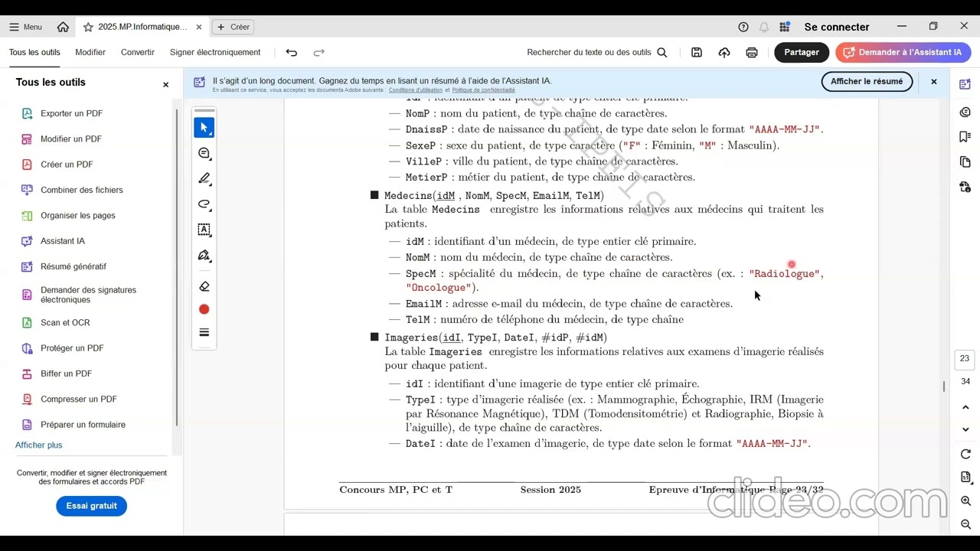Viewport: 980px width, 551px height.
Task: Click Rechercher du texte ou des outils
Action: [x=597, y=52]
